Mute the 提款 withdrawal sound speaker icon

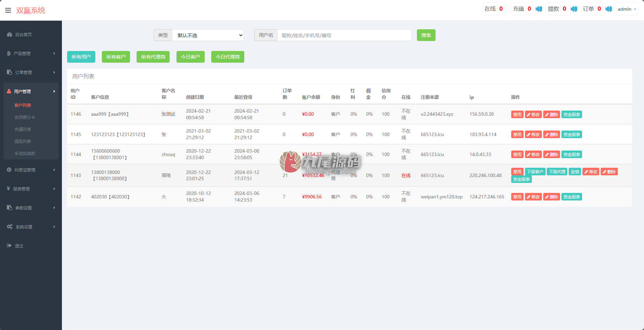pos(574,9)
